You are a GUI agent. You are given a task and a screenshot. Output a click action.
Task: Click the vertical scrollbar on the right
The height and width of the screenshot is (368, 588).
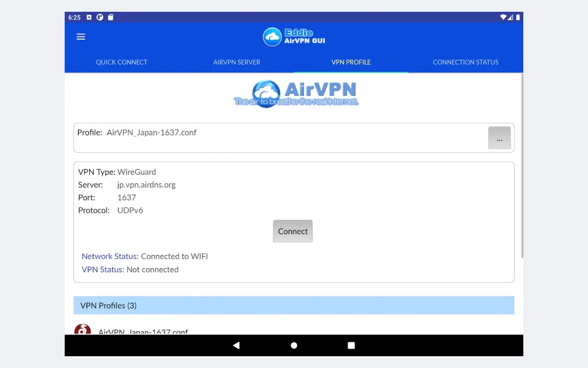tap(522, 166)
